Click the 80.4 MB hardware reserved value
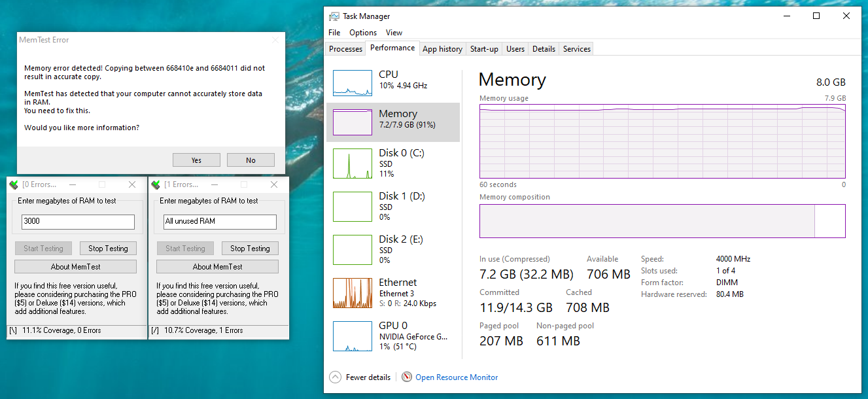This screenshot has height=399, width=868. [x=730, y=294]
